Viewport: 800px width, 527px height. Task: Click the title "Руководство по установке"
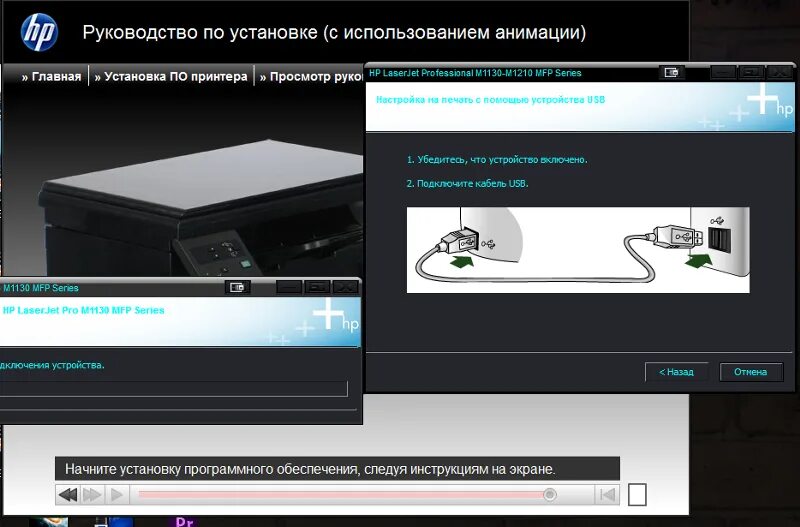coord(200,33)
